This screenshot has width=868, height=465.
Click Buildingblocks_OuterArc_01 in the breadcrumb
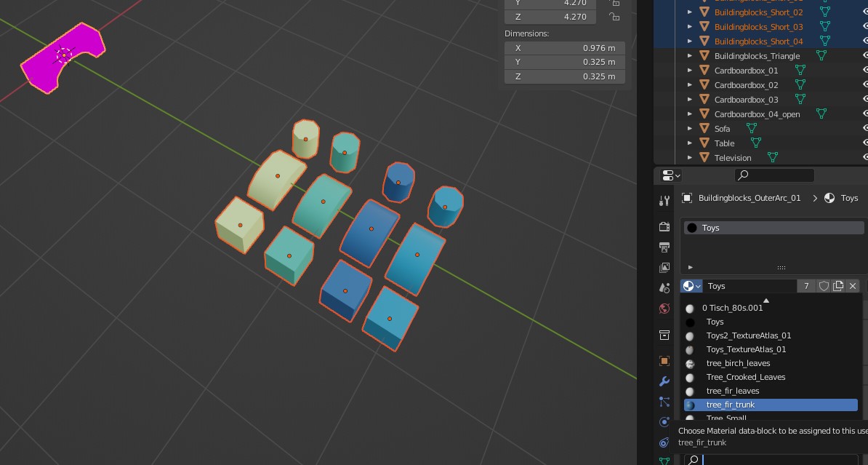[749, 198]
